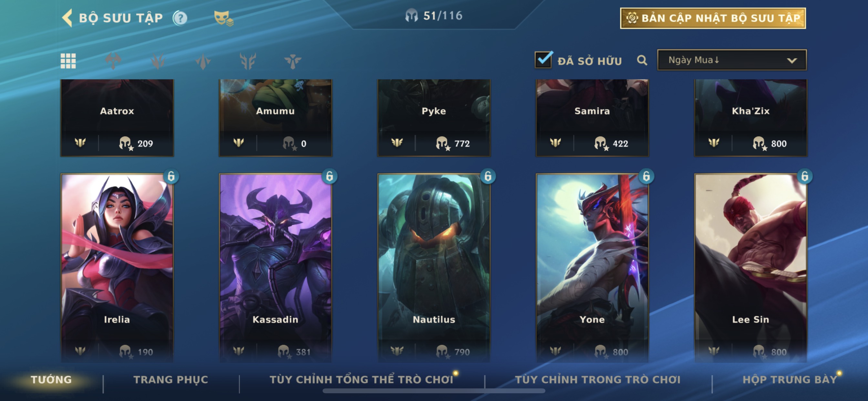Select the all-roles grid filter icon
868x401 pixels.
click(68, 61)
